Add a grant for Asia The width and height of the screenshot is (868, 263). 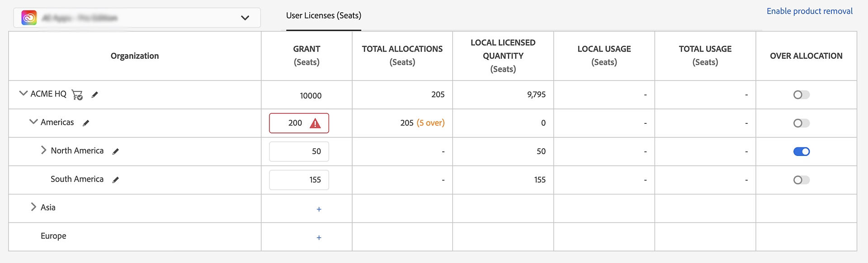[x=319, y=209]
